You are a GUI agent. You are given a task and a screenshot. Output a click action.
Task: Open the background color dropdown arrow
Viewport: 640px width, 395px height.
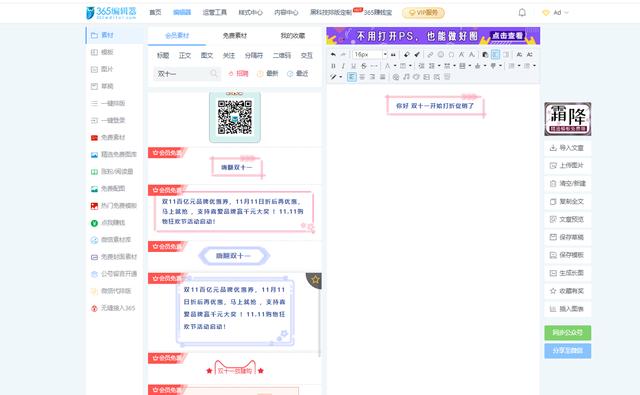(410, 66)
